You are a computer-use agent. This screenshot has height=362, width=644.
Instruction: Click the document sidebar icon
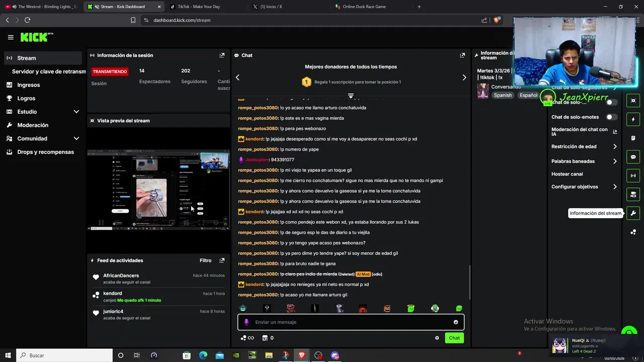coord(633,138)
